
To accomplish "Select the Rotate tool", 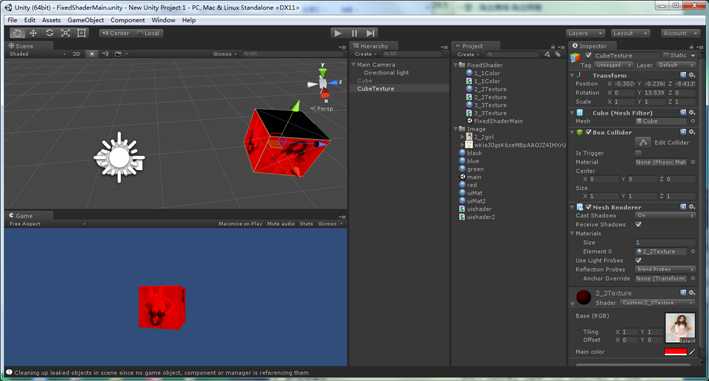I will pyautogui.click(x=50, y=33).
